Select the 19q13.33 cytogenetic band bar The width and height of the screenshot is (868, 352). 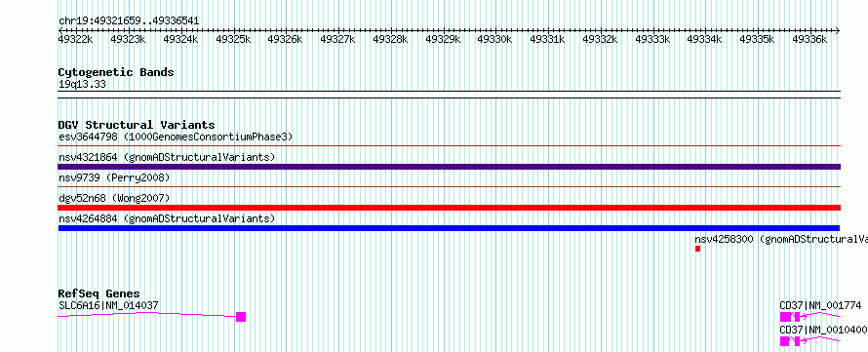tap(449, 95)
